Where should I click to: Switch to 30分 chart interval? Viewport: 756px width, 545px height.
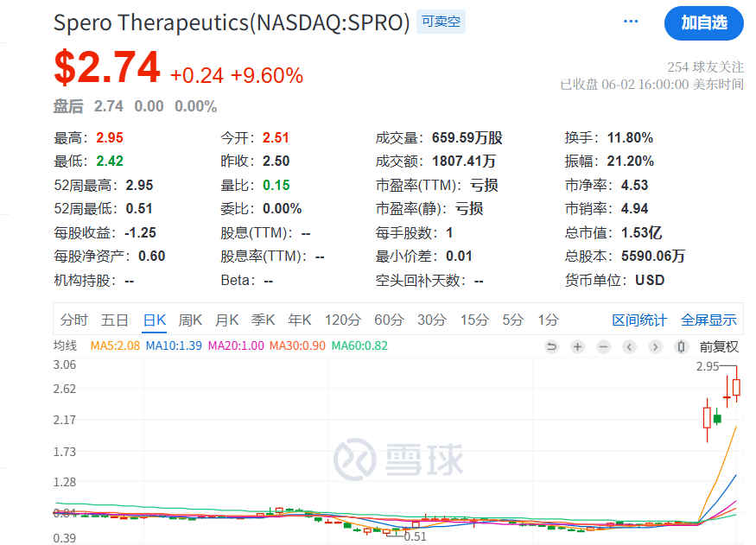point(432,320)
